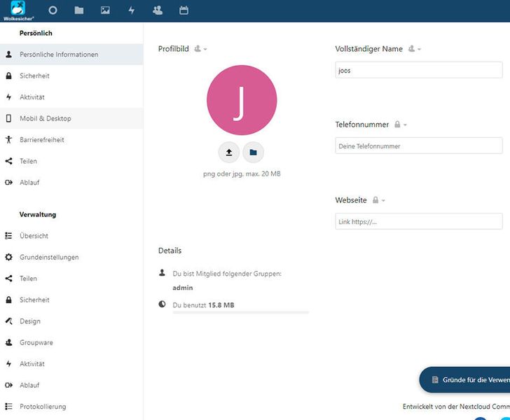Open Barrierefreiheit settings
510x420 pixels.
click(71, 140)
